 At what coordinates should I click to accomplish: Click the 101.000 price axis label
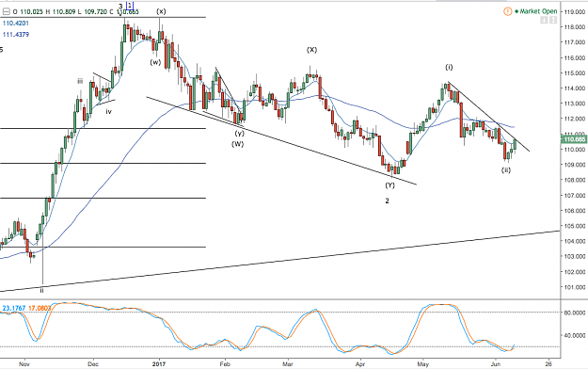tap(576, 287)
